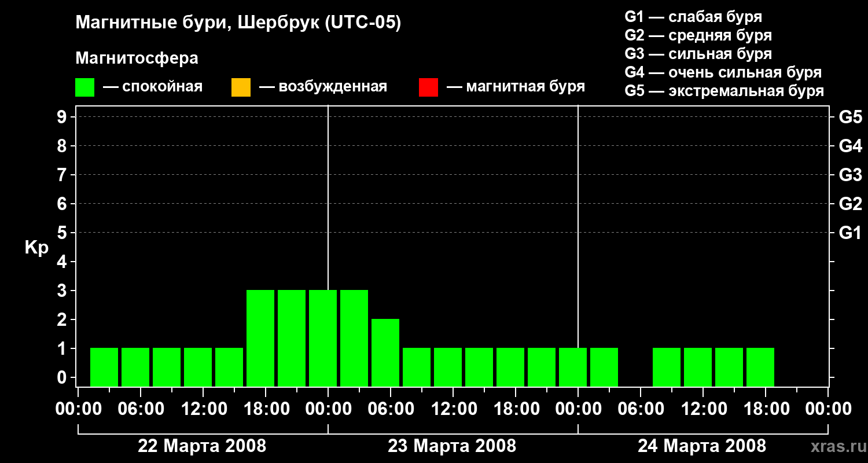868x463 pixels.
Task: Click the green 'спокойная' legend swatch
Action: [x=85, y=87]
